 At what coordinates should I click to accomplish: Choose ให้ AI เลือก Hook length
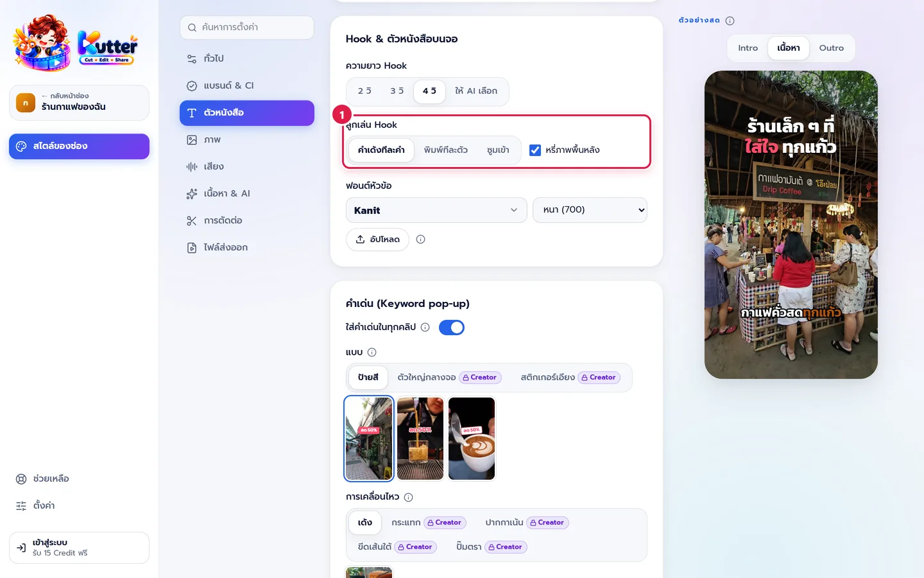[476, 91]
